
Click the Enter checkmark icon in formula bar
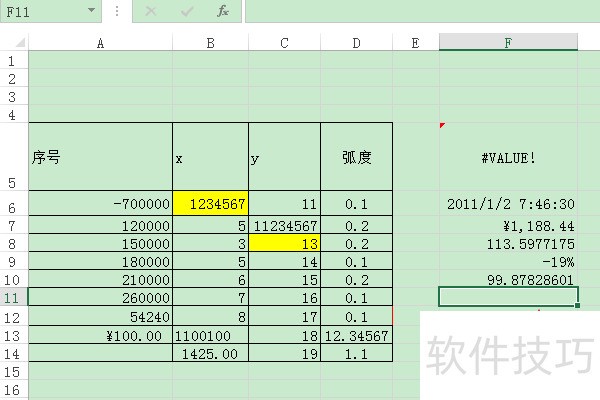[187, 11]
